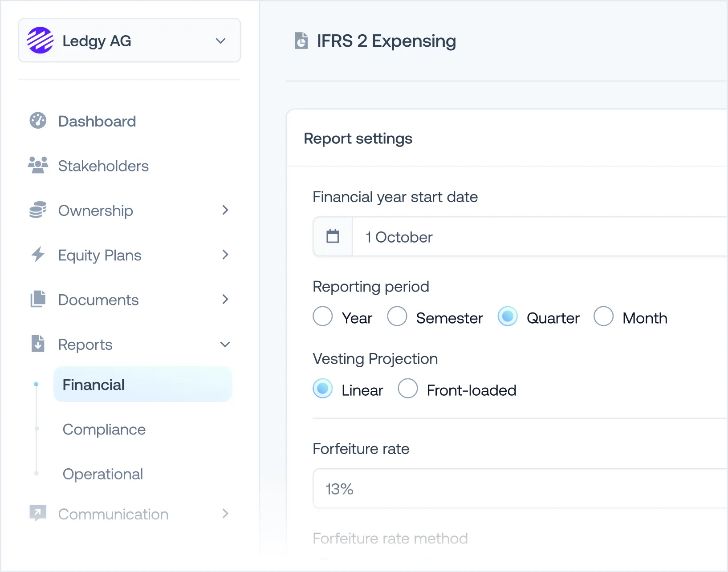This screenshot has height=572, width=728.
Task: Open the Stakeholders page
Action: pyautogui.click(x=103, y=165)
